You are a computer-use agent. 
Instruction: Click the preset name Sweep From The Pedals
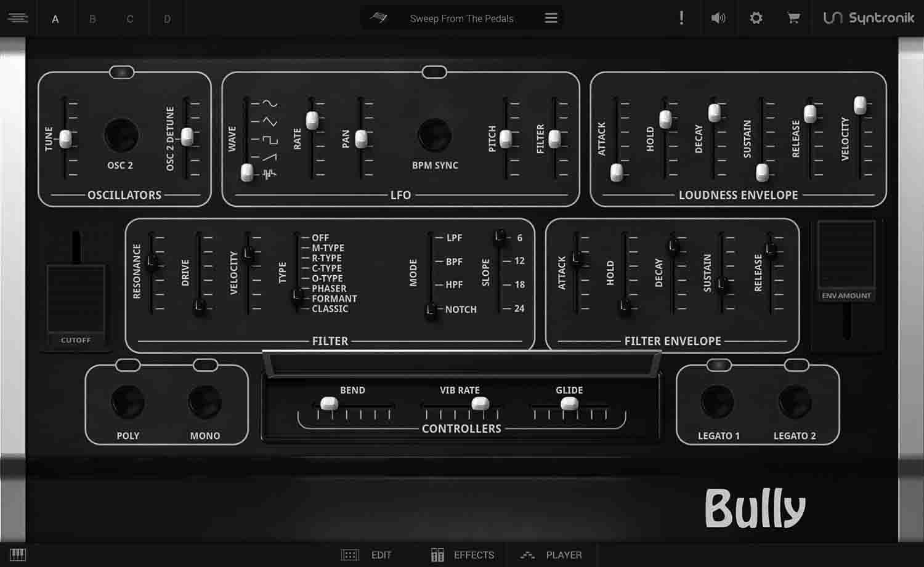click(461, 18)
